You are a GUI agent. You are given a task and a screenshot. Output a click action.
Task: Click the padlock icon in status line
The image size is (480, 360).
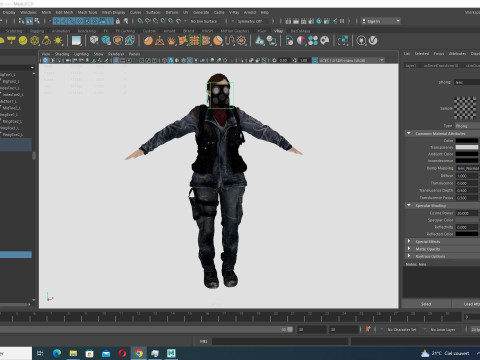click(118, 21)
